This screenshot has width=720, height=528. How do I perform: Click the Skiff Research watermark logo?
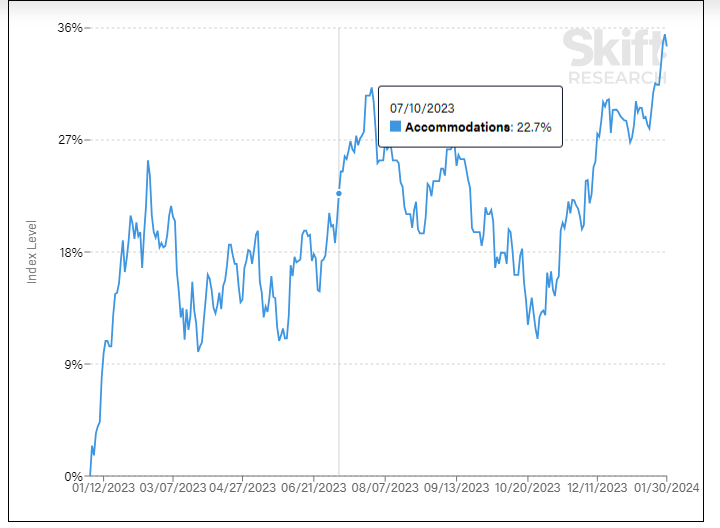[614, 56]
